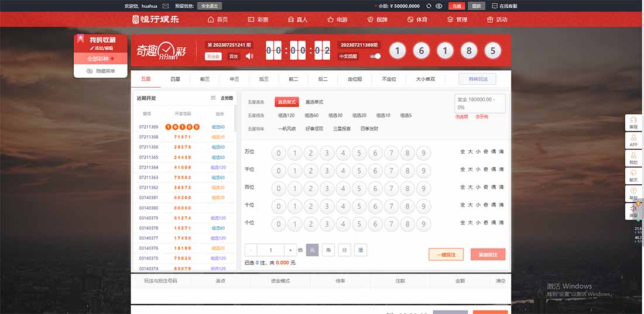Screen dimensions: 644x314
Task: Click the 走势图 trend chart icon
Action: coord(213,98)
